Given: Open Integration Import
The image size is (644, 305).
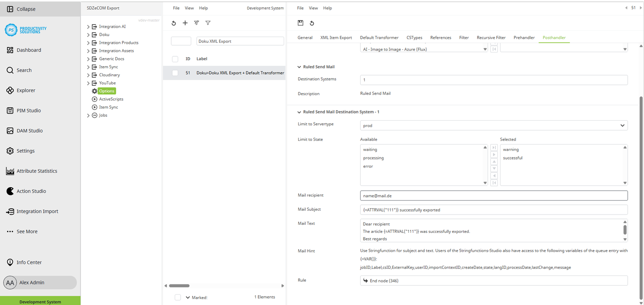Looking at the screenshot, I should pos(32,211).
